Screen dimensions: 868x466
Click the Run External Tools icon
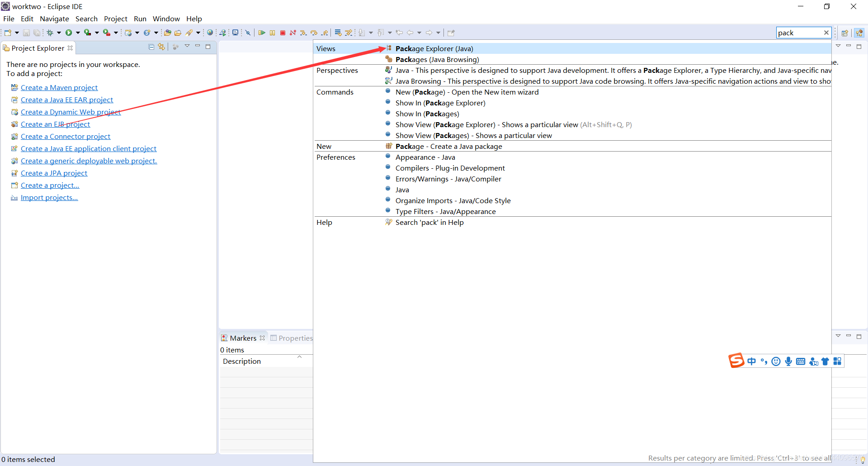(107, 33)
